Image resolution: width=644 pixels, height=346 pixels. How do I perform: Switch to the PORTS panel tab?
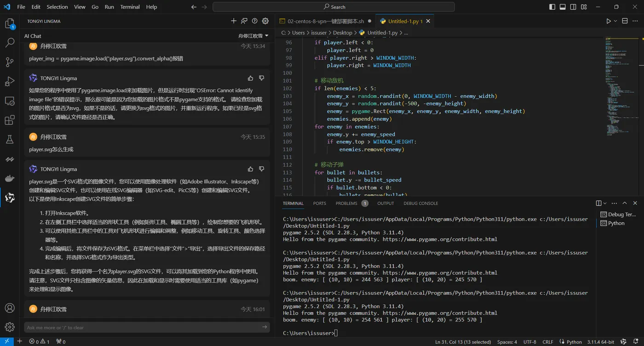(x=319, y=203)
